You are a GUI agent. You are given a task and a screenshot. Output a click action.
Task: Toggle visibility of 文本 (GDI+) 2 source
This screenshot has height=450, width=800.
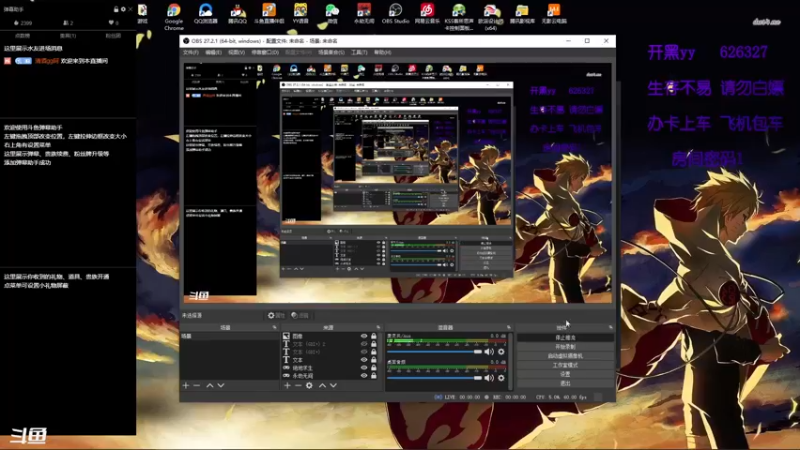tap(364, 344)
